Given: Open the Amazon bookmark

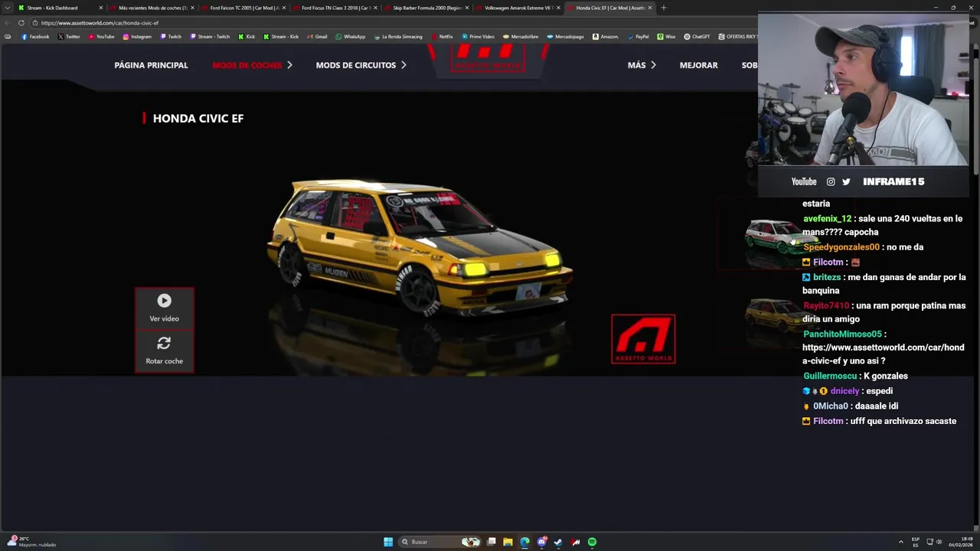Looking at the screenshot, I should [606, 37].
